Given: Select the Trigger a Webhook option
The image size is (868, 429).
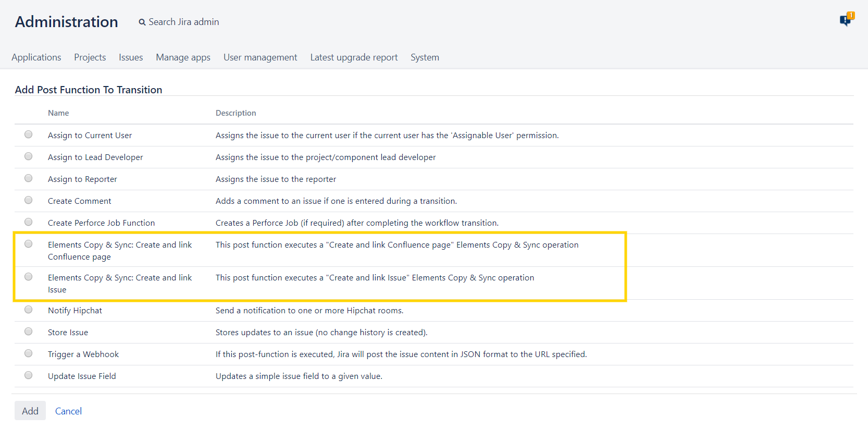Looking at the screenshot, I should (29, 353).
